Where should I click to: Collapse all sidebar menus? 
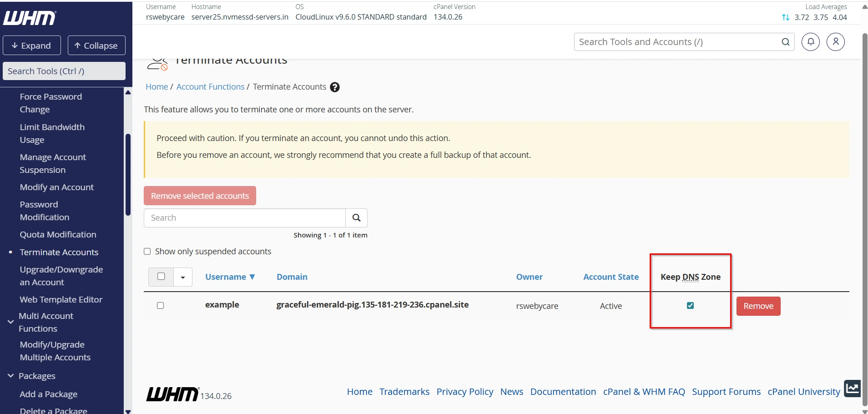[x=96, y=45]
